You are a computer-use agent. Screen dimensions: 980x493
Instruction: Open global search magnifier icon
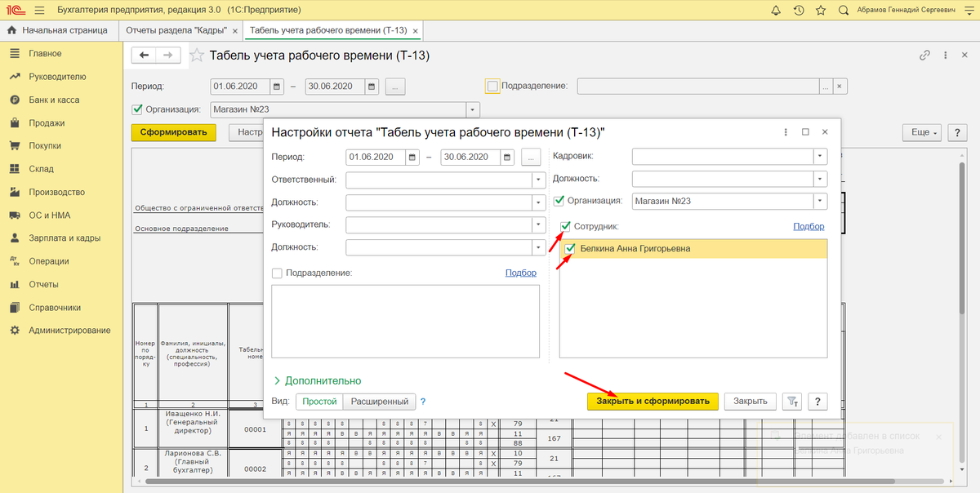[x=843, y=11]
